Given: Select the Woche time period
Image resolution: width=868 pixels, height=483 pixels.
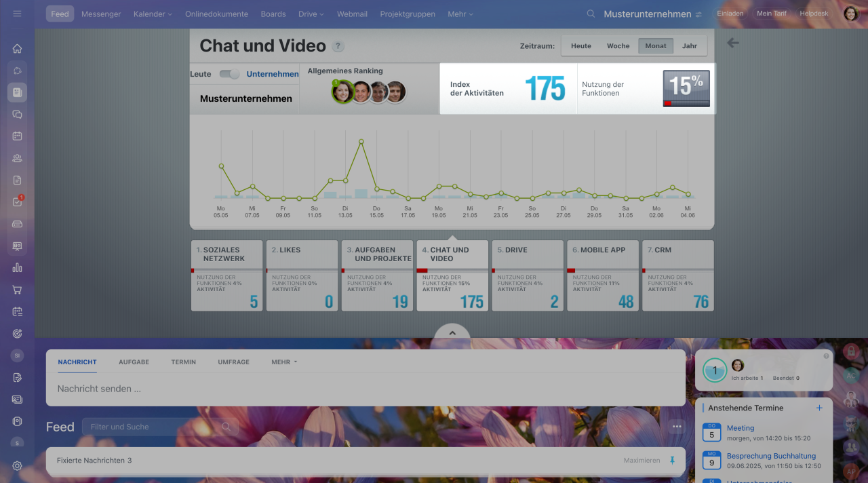Looking at the screenshot, I should [x=618, y=46].
